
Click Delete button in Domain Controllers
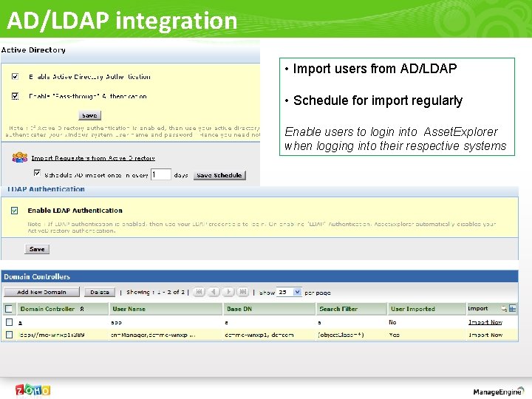100,292
